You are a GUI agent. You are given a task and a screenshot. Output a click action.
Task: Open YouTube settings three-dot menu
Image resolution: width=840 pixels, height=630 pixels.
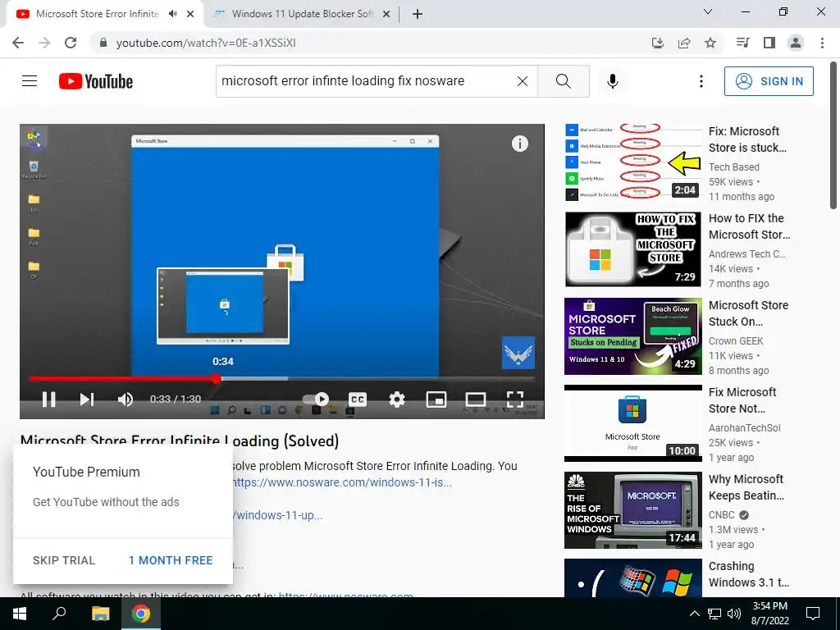[701, 81]
